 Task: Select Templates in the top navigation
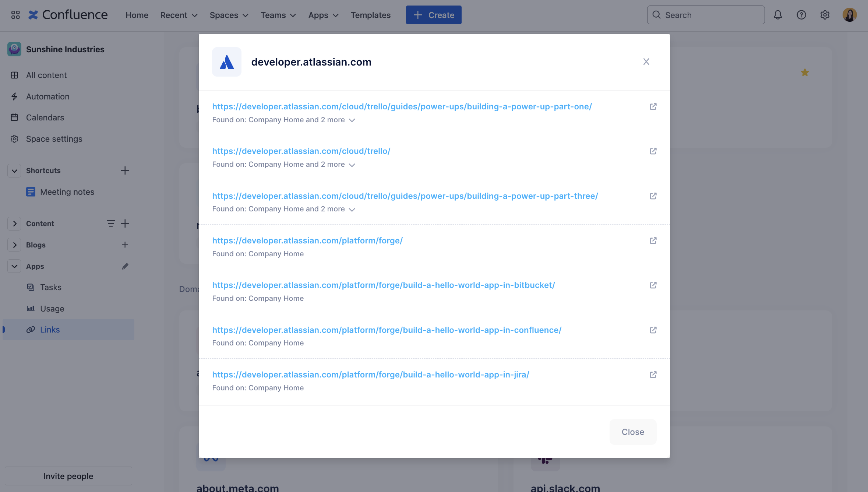tap(370, 15)
